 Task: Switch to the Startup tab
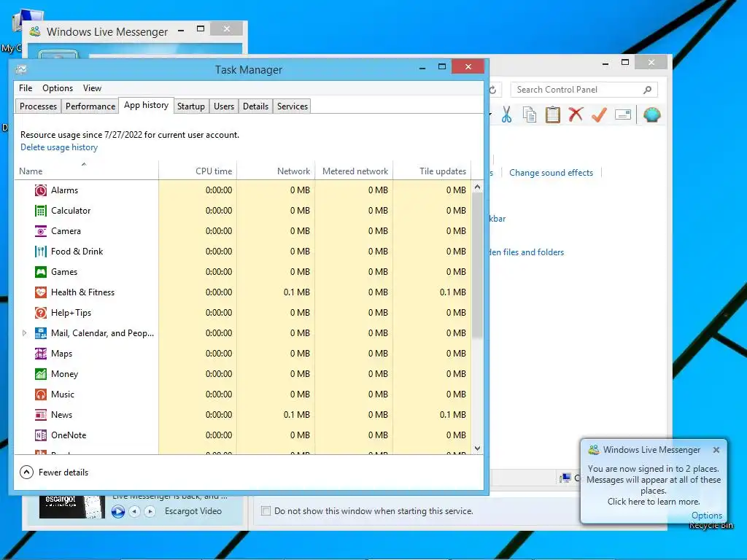191,106
